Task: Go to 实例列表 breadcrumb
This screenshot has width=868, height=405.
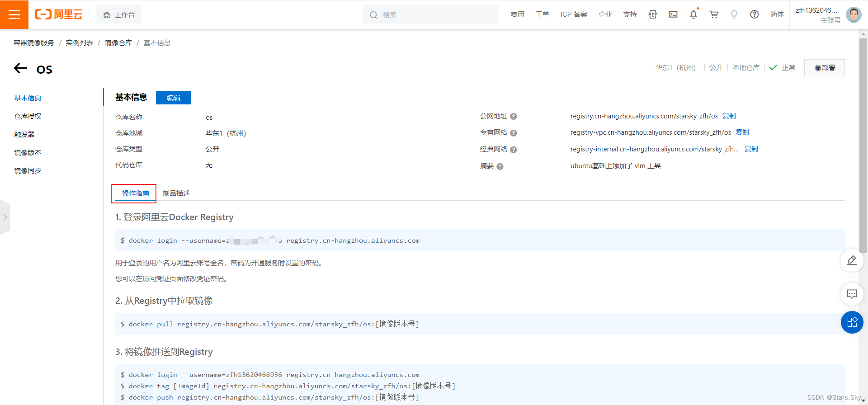Action: point(80,42)
